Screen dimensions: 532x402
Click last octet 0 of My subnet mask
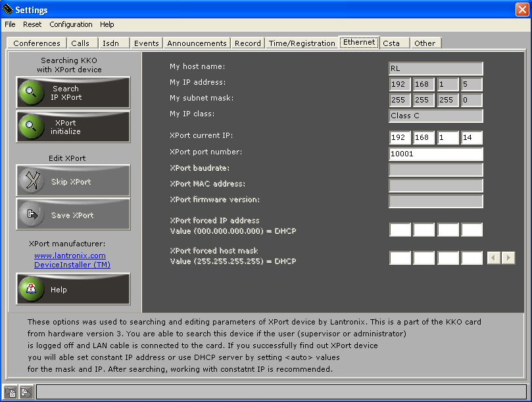pos(472,100)
